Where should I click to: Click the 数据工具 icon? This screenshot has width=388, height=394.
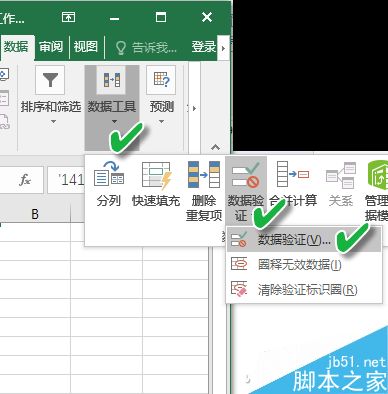(x=112, y=80)
